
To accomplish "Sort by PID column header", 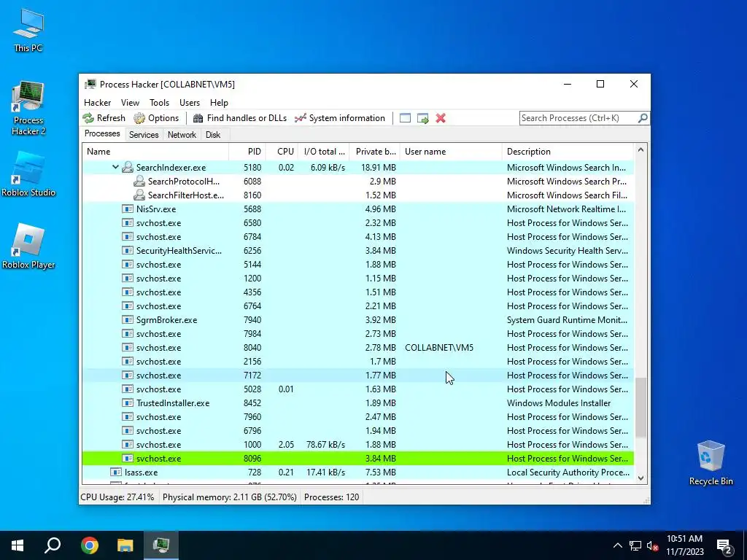I will click(x=247, y=152).
